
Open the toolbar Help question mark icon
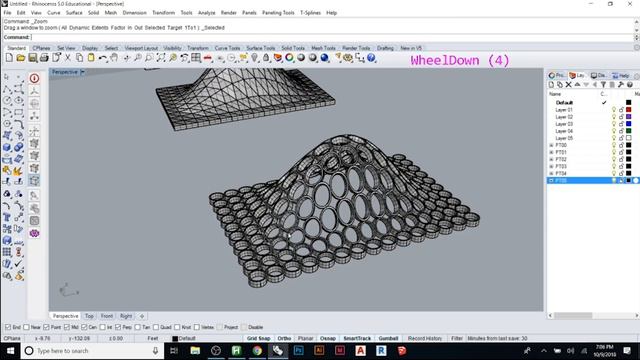(x=371, y=58)
